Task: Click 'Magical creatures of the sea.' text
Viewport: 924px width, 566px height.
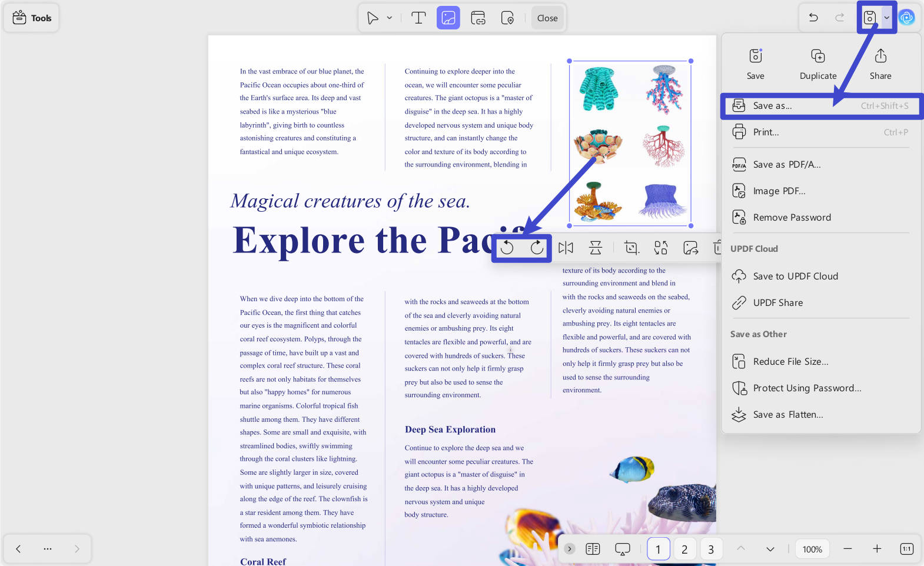Action: (x=351, y=201)
